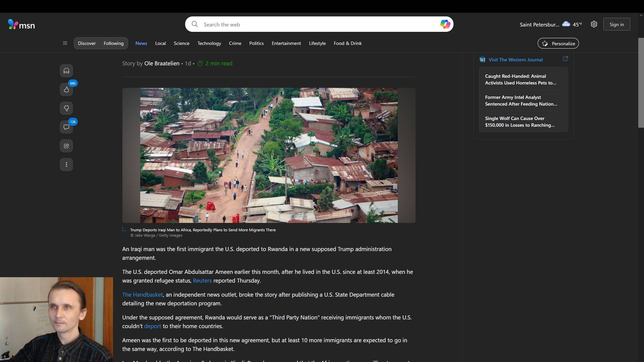This screenshot has height=362, width=644.
Task: Open settings gear icon in header
Action: [x=594, y=24]
